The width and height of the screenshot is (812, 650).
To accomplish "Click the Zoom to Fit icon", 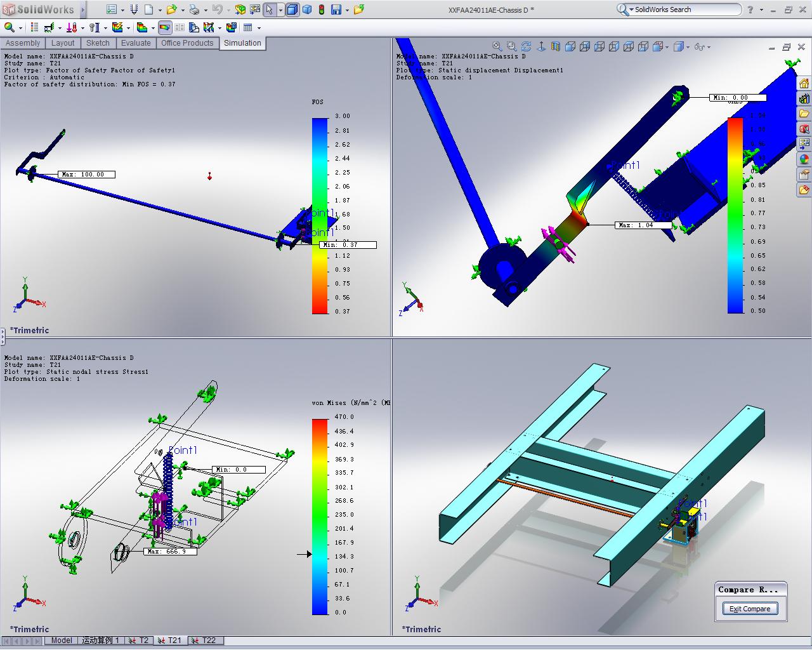I will click(x=497, y=46).
